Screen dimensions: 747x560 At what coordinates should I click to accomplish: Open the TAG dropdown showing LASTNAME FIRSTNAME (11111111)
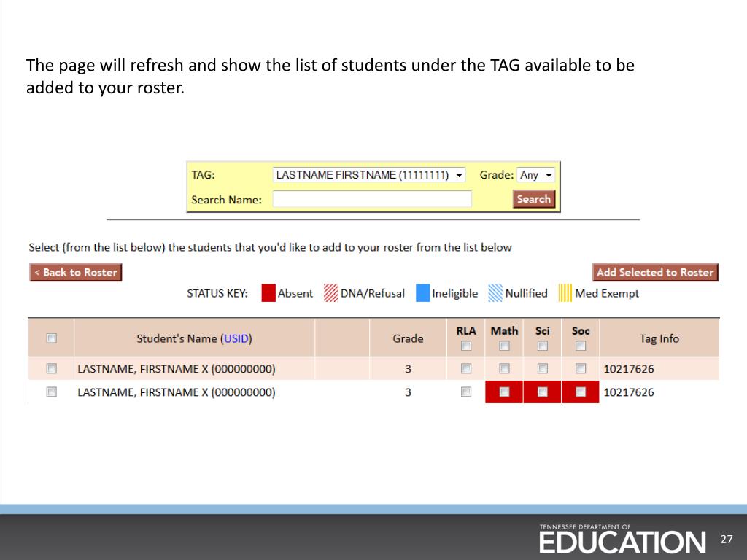point(368,175)
